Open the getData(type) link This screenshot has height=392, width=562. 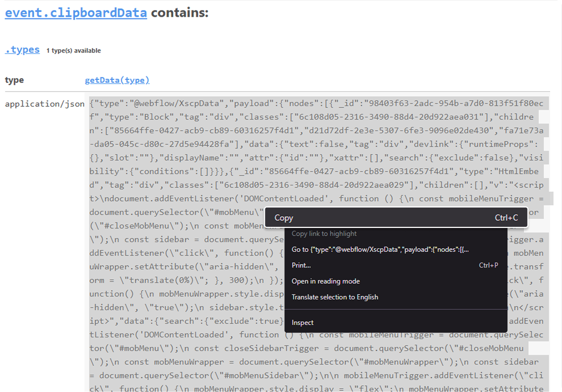[x=117, y=80]
